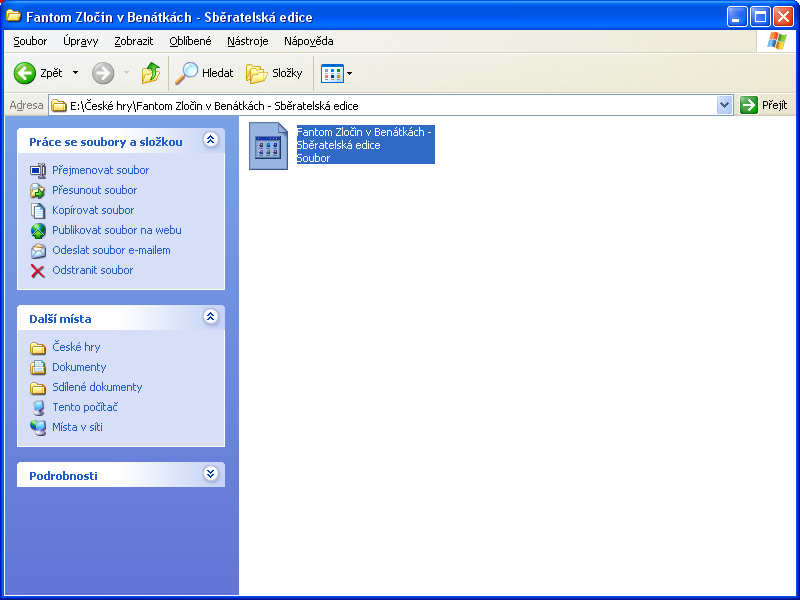This screenshot has width=800, height=600.
Task: Open Místa v síti link
Action: tap(78, 427)
